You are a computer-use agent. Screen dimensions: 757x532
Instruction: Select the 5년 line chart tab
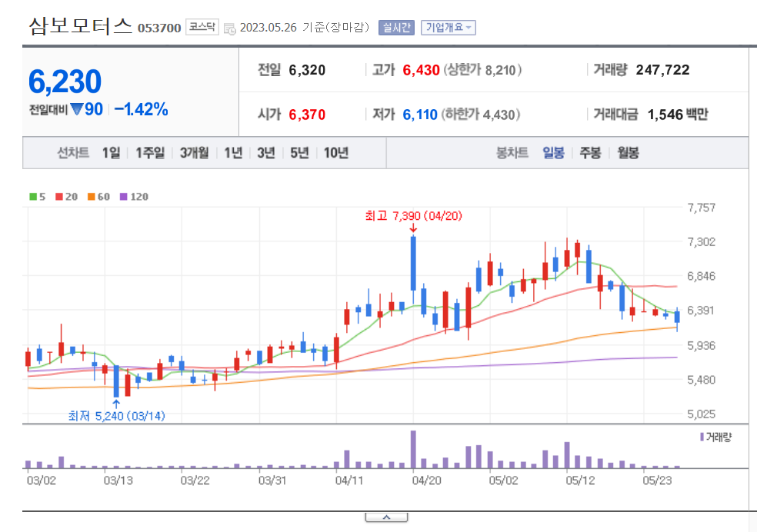[x=299, y=153]
